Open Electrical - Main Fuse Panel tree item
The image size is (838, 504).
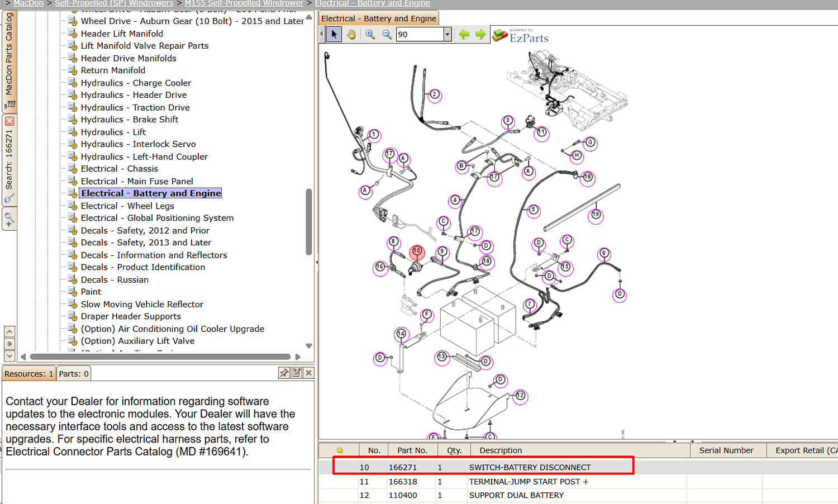(x=137, y=181)
